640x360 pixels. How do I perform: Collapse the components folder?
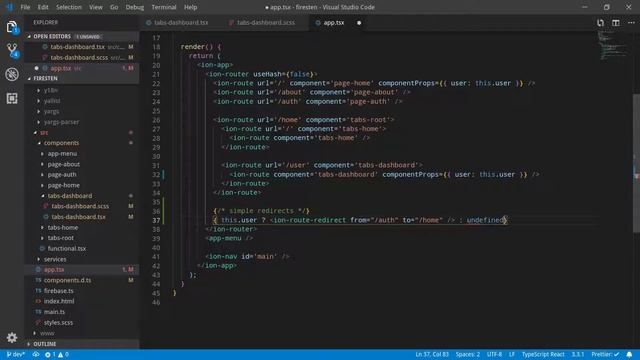pos(61,143)
